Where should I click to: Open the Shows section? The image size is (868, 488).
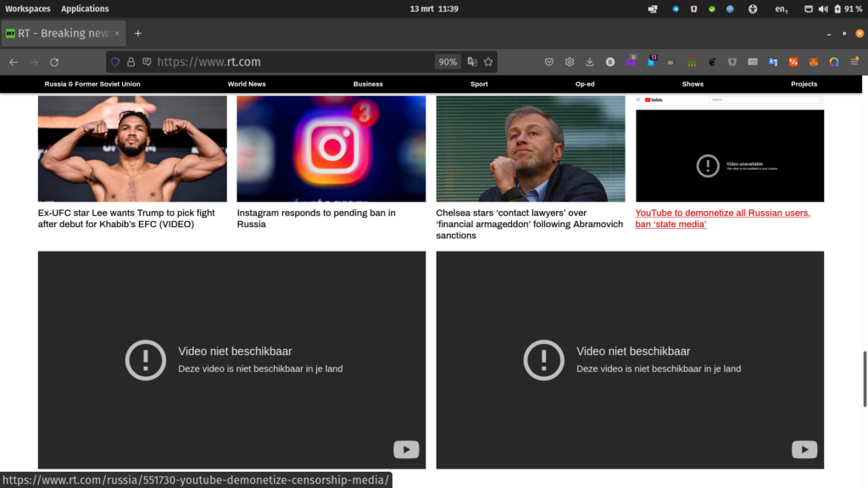693,84
